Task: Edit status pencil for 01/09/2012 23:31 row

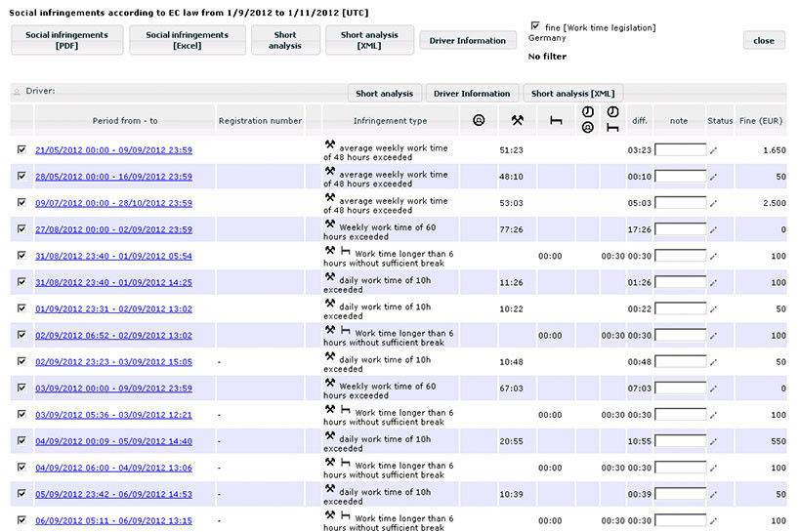Action: [x=713, y=309]
